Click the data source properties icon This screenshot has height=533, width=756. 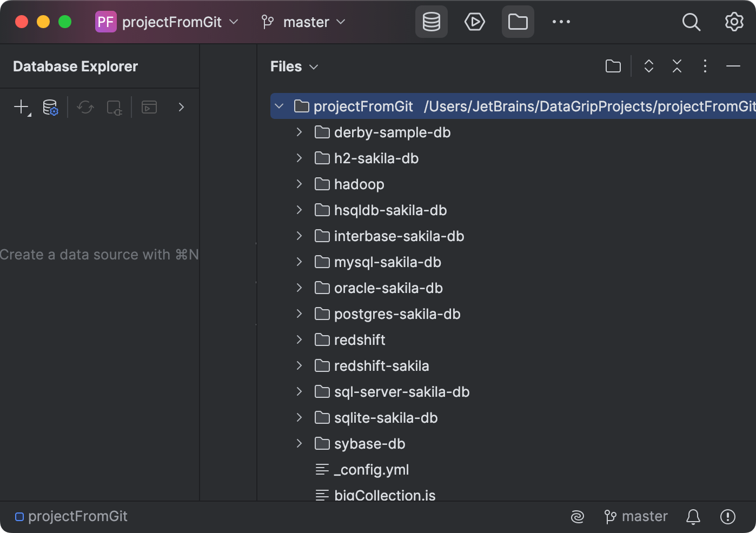(x=50, y=107)
